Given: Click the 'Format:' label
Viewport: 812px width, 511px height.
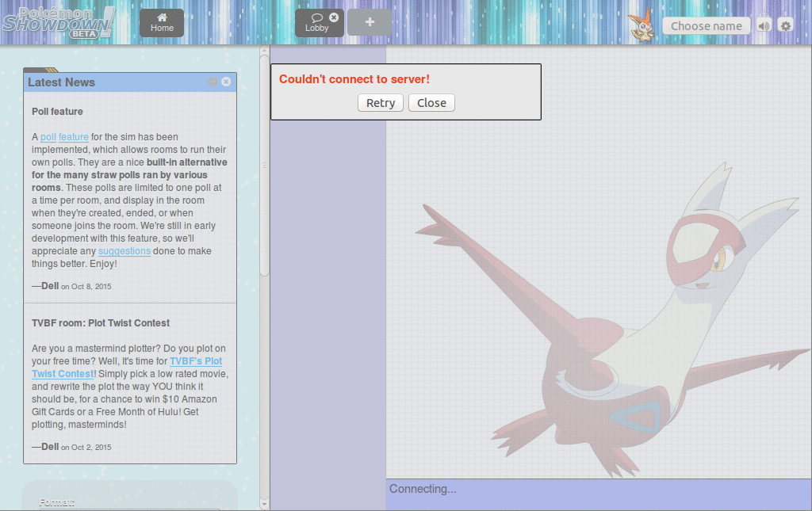Looking at the screenshot, I should 56,502.
